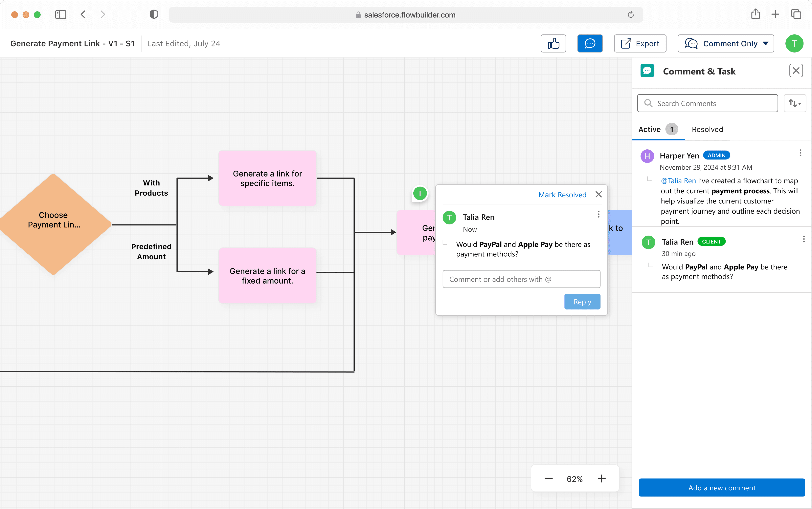Zoom out using the minus button
This screenshot has height=509, width=812.
548,479
